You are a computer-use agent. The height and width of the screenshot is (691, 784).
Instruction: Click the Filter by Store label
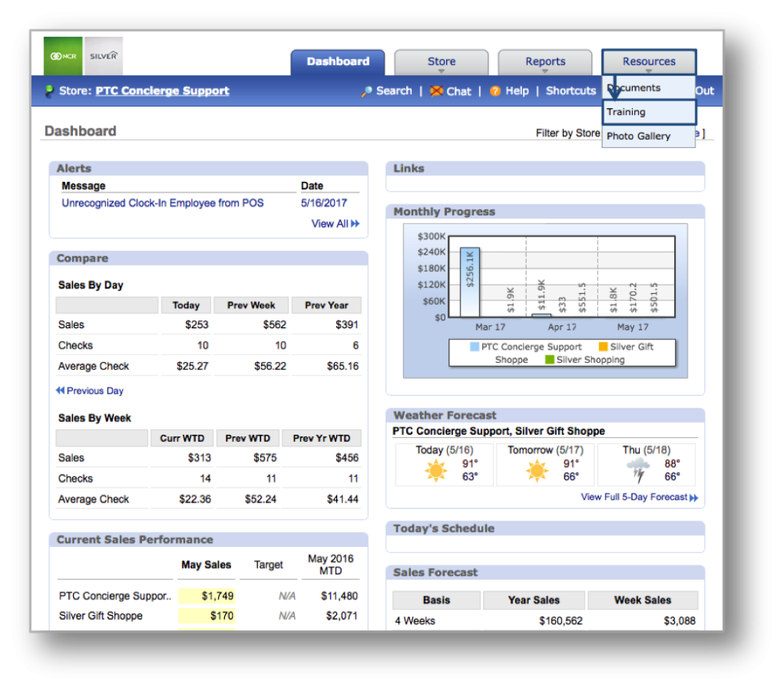568,133
